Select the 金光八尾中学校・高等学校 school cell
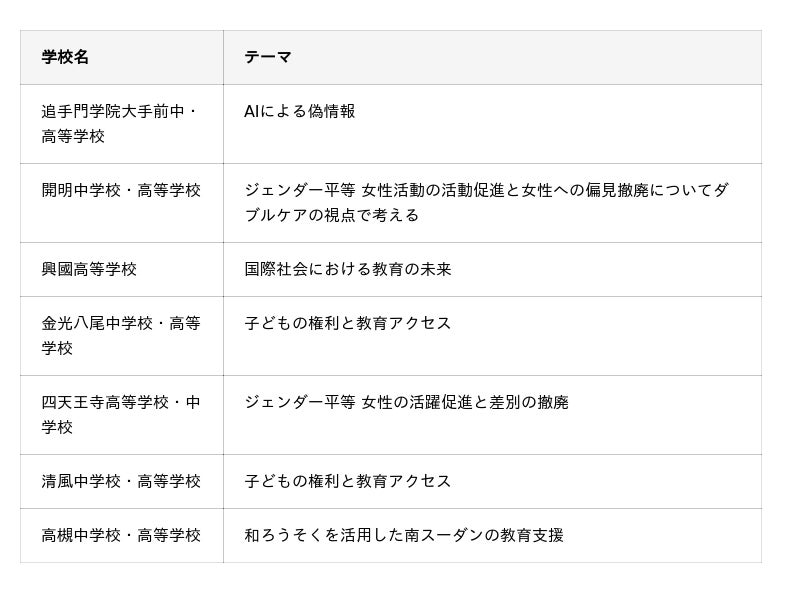Viewport: 800px width, 593px height. (x=120, y=335)
